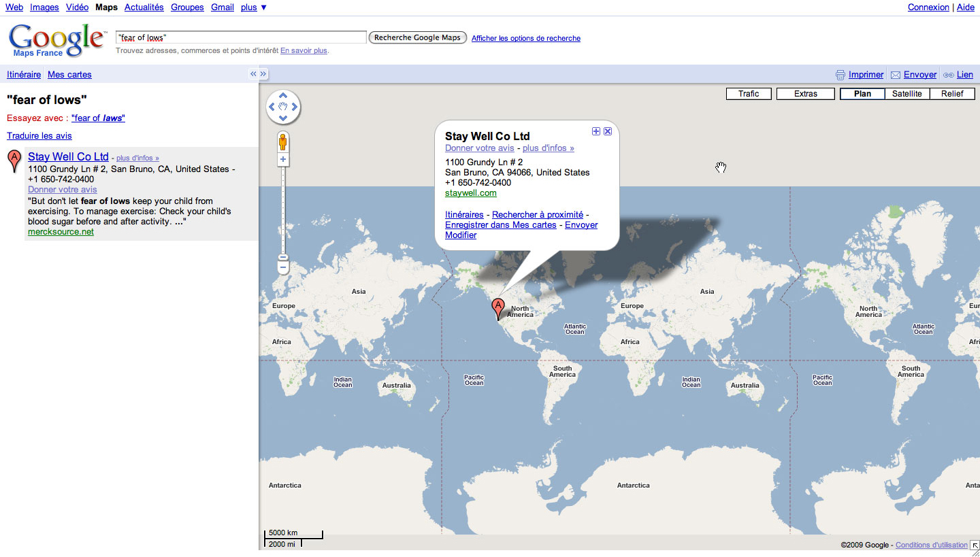980x557 pixels.
Task: Click the envelope icon next to Envoyer
Action: (x=896, y=75)
